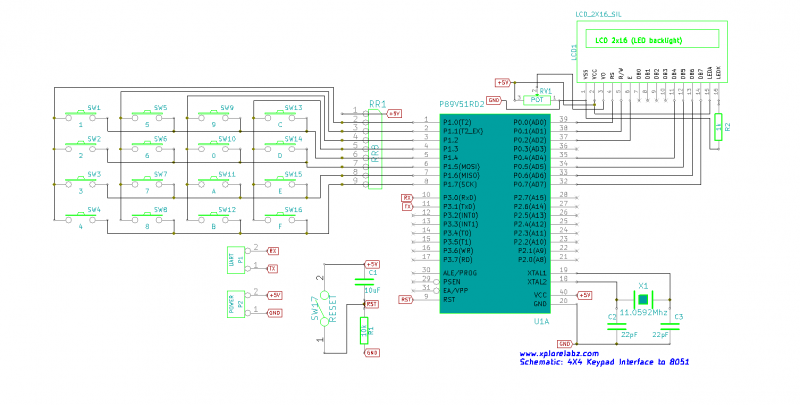Click the RST tag on chip pin 9
The width and height of the screenshot is (800, 405).
(406, 299)
